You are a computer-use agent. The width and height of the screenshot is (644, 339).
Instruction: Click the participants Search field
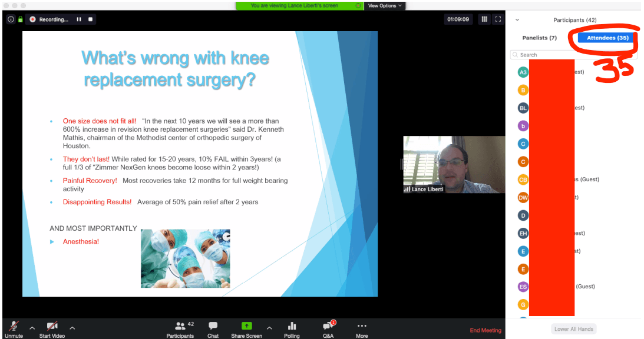(x=548, y=55)
